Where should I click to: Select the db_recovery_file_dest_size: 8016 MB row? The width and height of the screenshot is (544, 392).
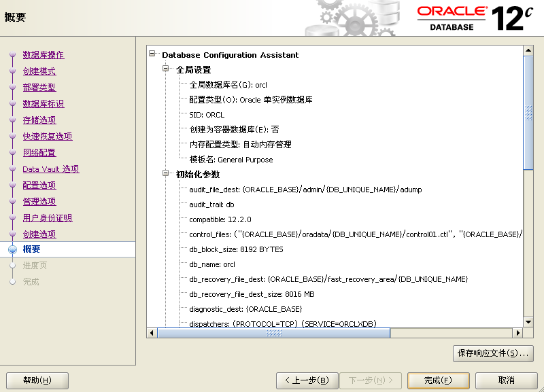click(252, 294)
